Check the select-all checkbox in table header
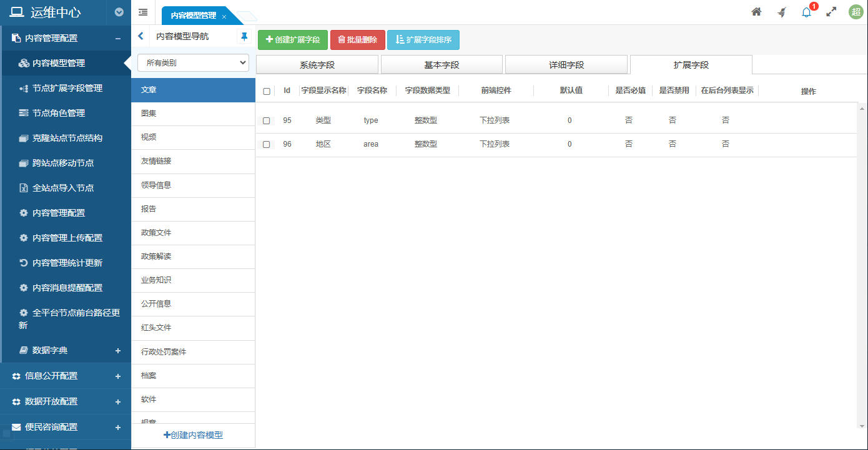 267,91
